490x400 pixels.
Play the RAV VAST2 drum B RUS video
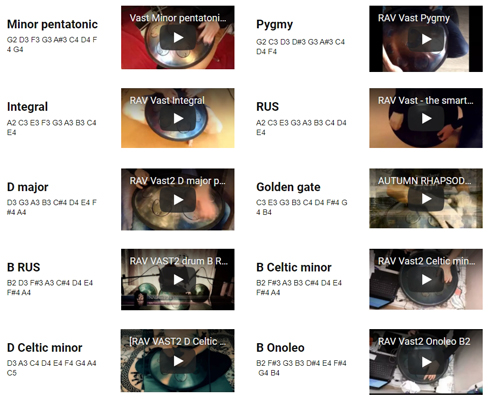[178, 280]
